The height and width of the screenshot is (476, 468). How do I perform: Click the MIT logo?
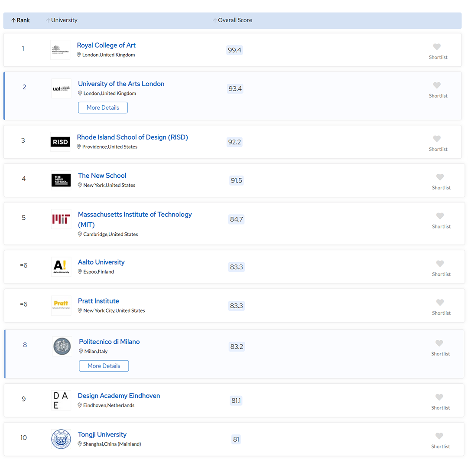point(61,219)
